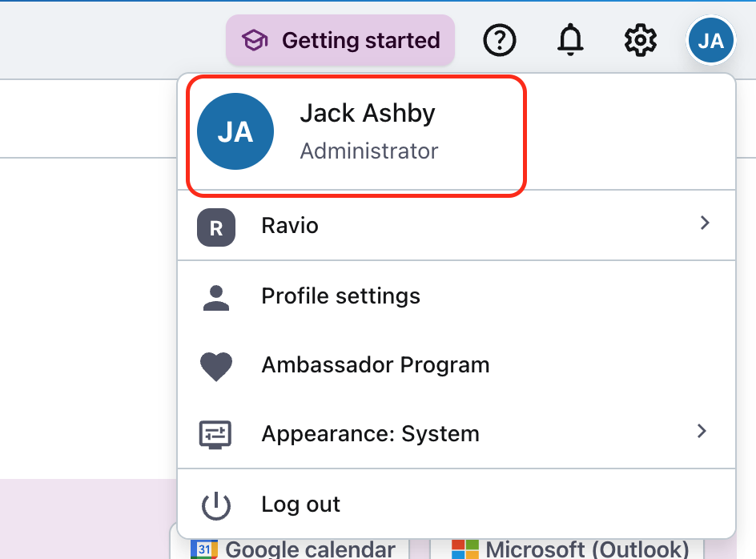The width and height of the screenshot is (756, 559).
Task: Click the monitor appearance icon
Action: 215,435
